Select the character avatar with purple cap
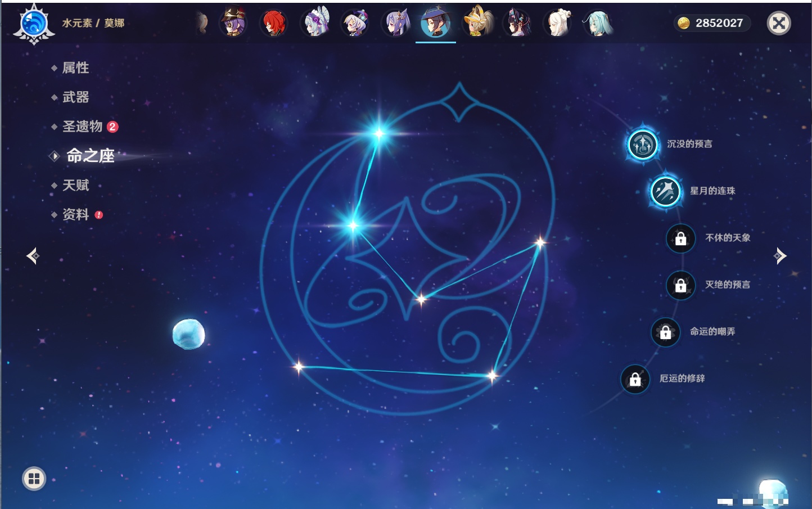Viewport: 812px width, 509px height. click(x=355, y=23)
